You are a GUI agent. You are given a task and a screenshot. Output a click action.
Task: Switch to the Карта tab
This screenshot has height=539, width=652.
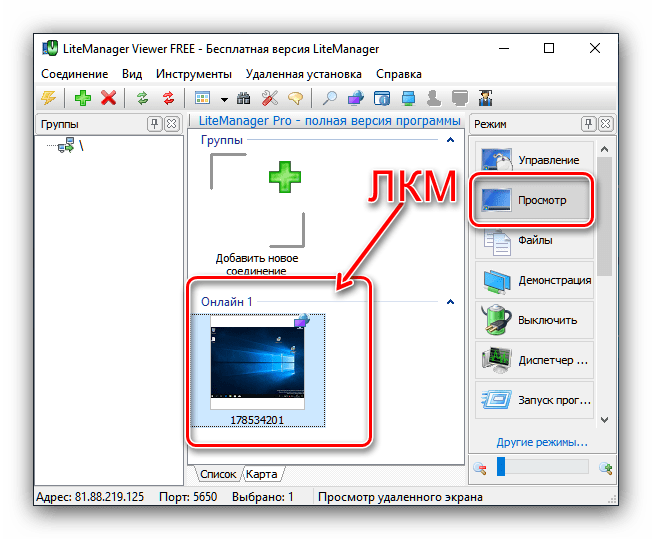[262, 473]
